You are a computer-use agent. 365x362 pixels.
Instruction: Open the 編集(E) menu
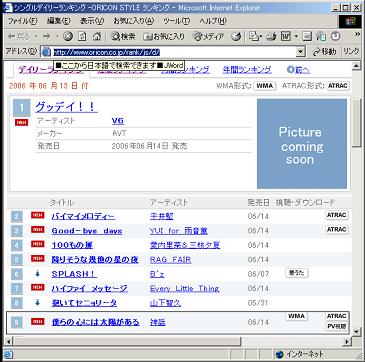(59, 21)
